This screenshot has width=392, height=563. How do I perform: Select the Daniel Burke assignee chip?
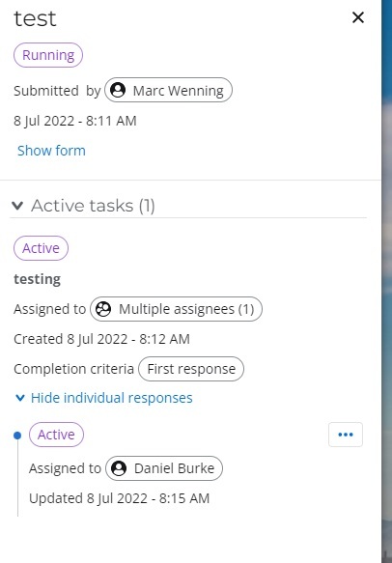tap(164, 468)
